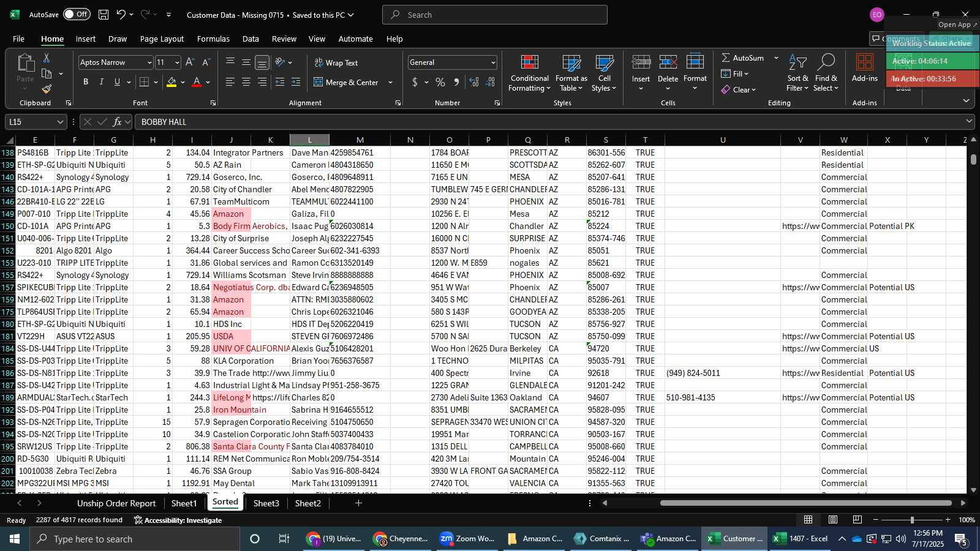Image resolution: width=980 pixels, height=551 pixels.
Task: Open the File menu
Action: point(19,39)
